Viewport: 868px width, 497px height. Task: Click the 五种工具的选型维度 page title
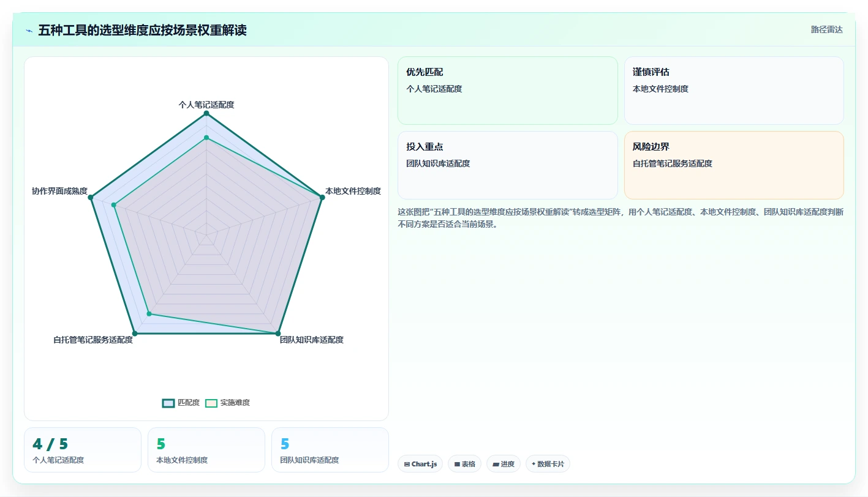pyautogui.click(x=142, y=30)
